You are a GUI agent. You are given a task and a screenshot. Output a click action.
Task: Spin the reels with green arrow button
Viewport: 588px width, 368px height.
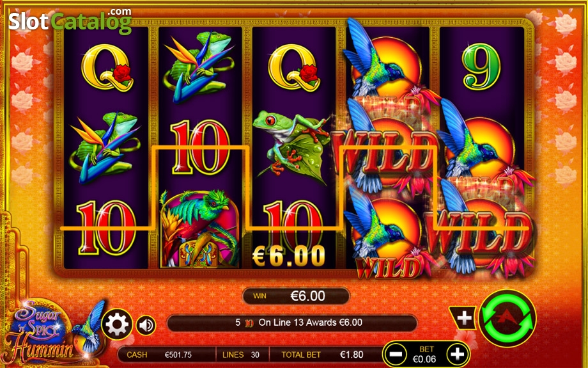click(x=507, y=318)
